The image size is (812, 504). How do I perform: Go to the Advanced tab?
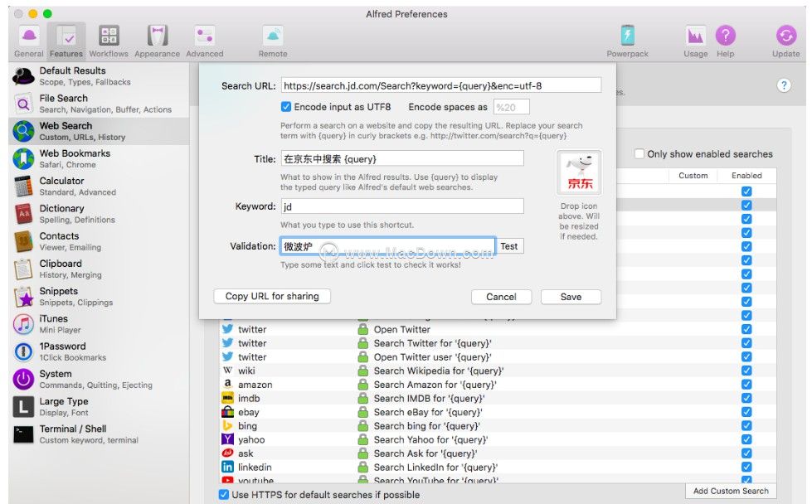tap(205, 41)
